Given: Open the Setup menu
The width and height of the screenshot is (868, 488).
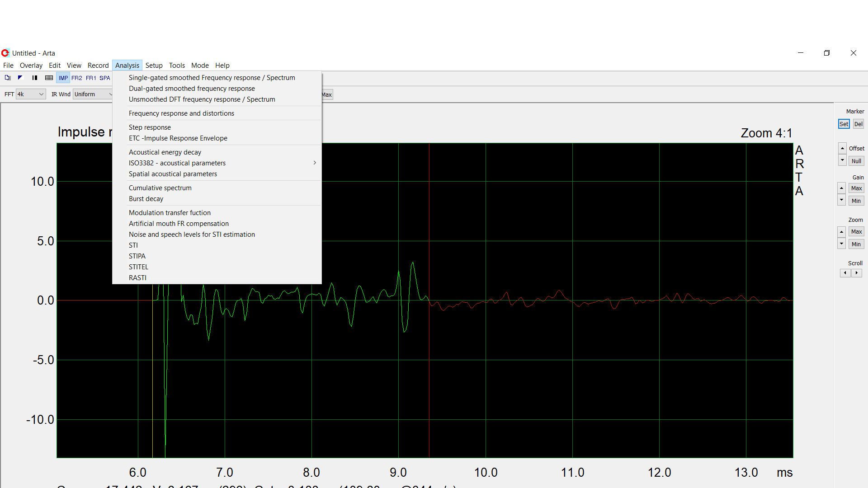Looking at the screenshot, I should coord(154,65).
